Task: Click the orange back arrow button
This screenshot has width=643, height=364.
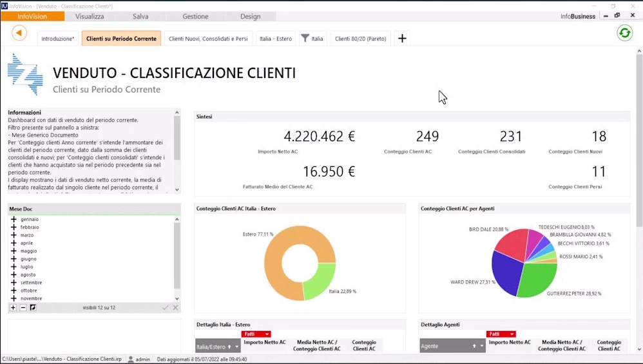Action: 19,33
